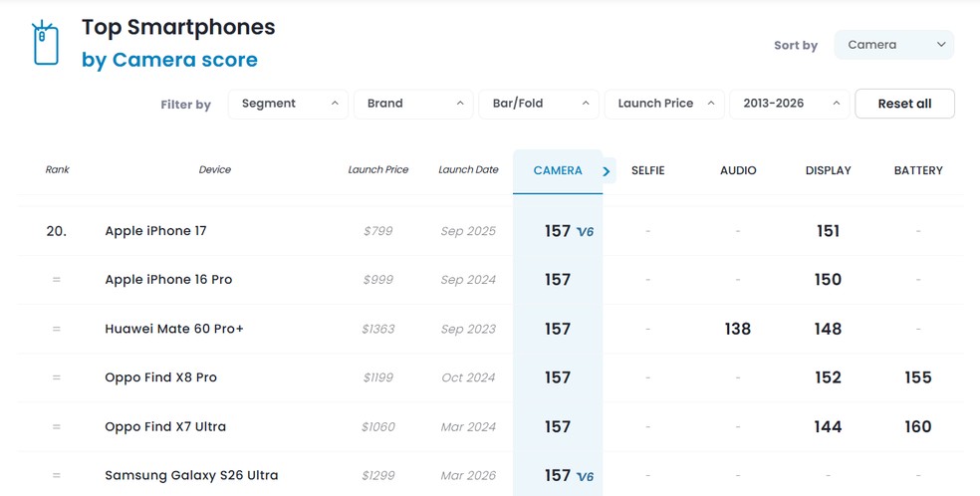Screen dimensions: 980x496
Task: Click rank number 20.
Action: coord(56,231)
